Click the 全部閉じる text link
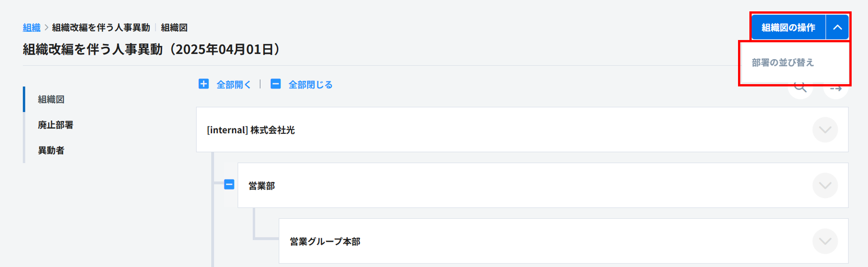This screenshot has width=868, height=267. pos(310,85)
